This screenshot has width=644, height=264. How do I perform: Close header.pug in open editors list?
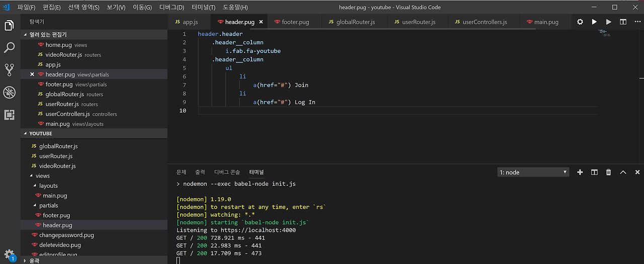pos(32,74)
